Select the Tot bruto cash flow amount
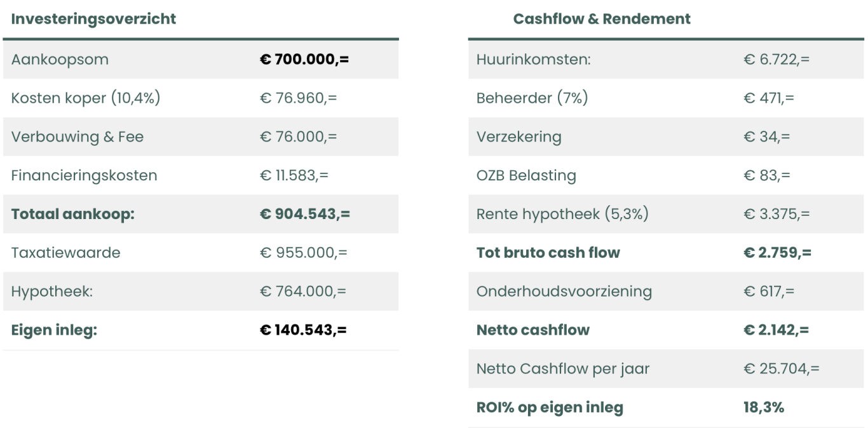 tap(776, 253)
